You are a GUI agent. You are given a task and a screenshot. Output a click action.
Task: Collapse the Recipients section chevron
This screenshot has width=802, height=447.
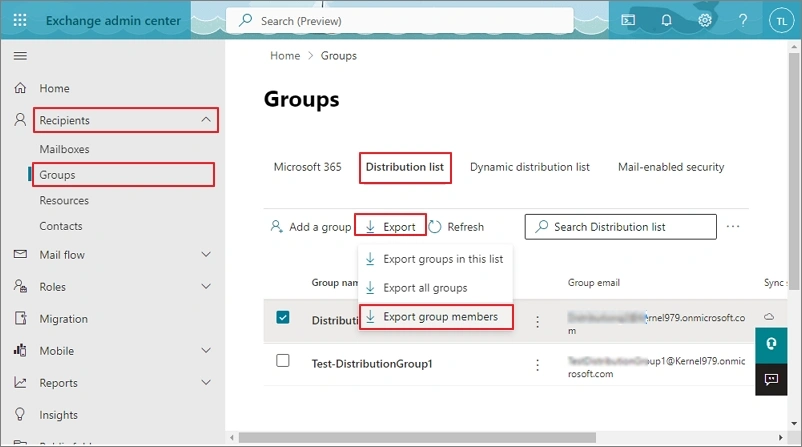coord(206,120)
